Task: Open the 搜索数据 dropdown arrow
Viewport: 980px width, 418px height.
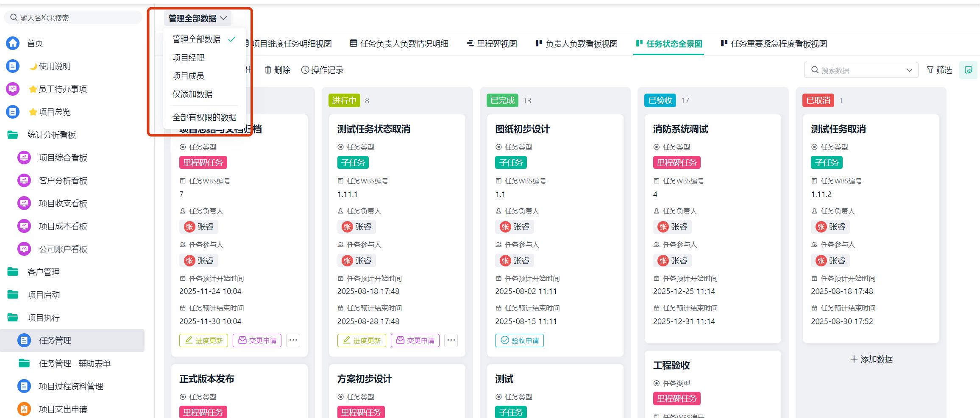Action: tap(909, 70)
